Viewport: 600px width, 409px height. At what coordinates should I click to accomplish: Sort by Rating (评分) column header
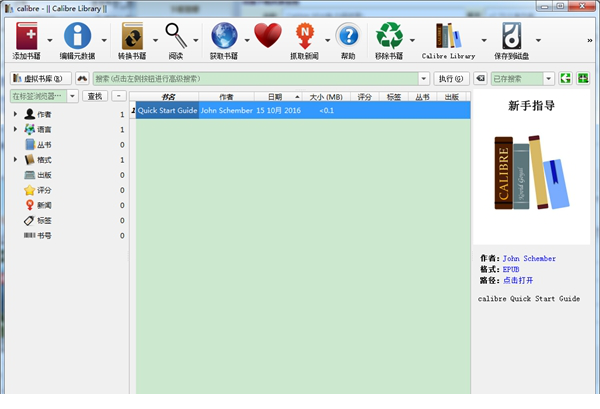pyautogui.click(x=365, y=97)
